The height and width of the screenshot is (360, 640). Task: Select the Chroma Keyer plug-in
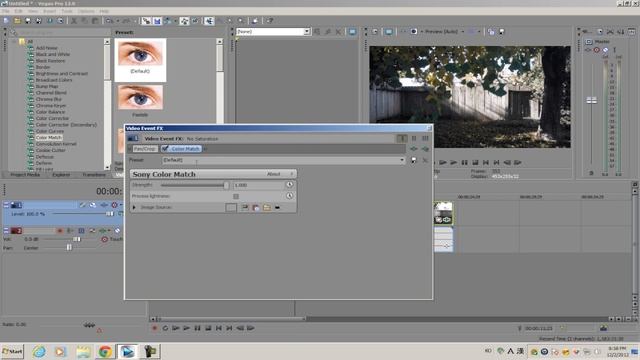pyautogui.click(x=51, y=105)
